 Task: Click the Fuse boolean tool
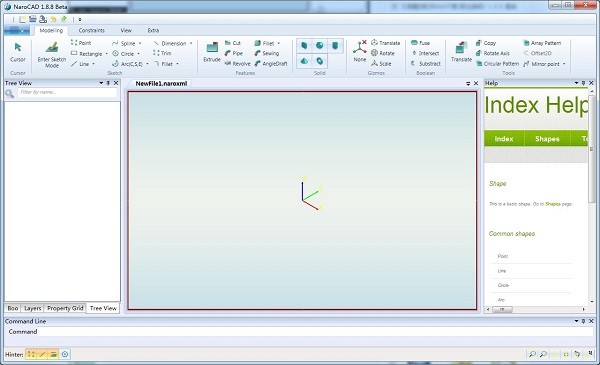pyautogui.click(x=420, y=43)
